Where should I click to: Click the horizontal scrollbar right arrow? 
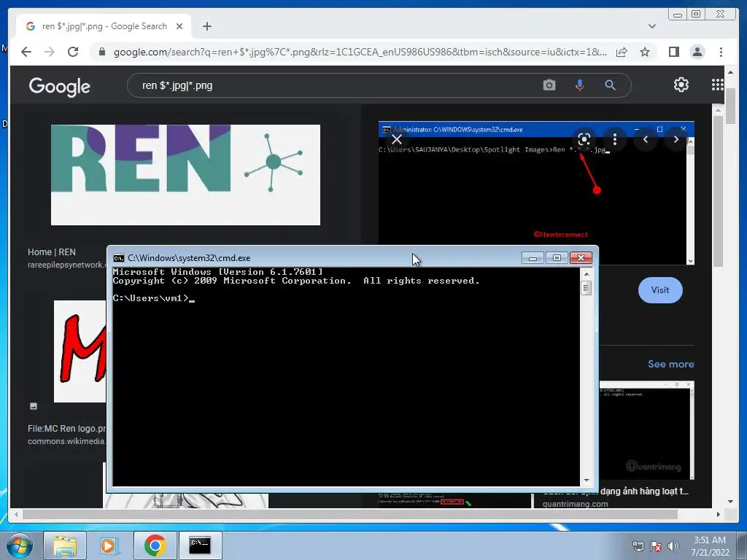(x=719, y=514)
